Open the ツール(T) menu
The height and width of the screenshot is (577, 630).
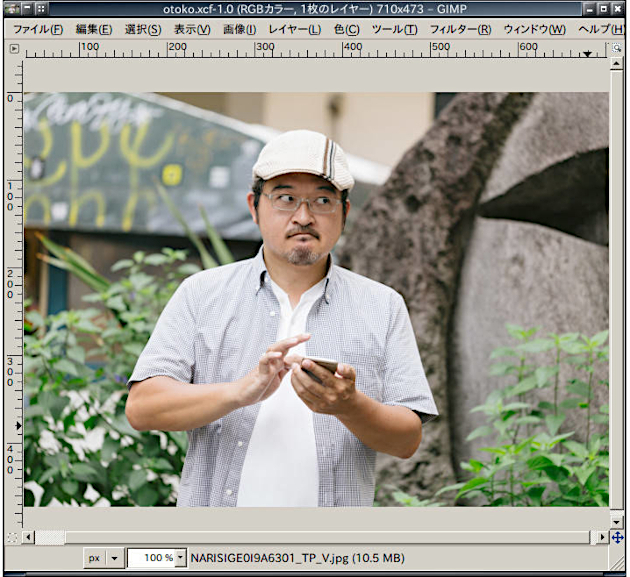click(395, 29)
